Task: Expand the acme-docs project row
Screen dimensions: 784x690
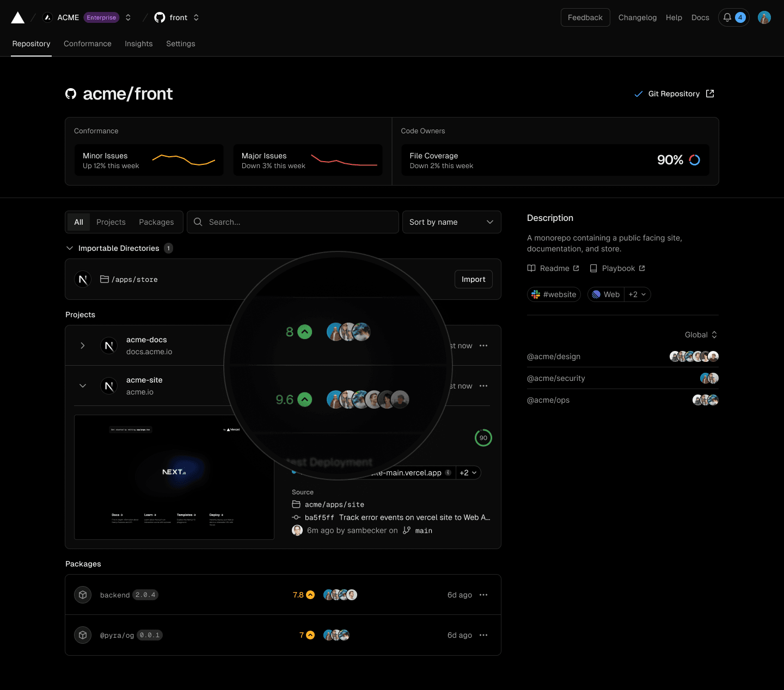Action: pos(83,346)
